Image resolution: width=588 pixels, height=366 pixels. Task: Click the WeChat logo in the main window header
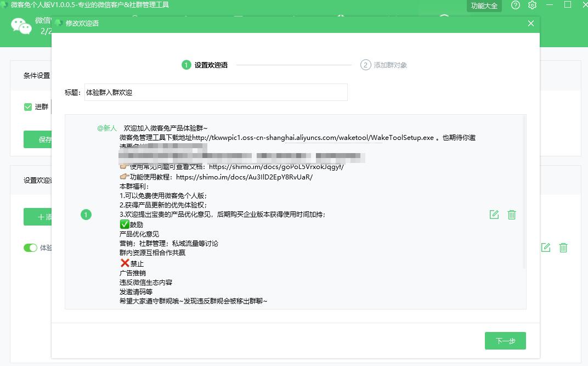(21, 26)
